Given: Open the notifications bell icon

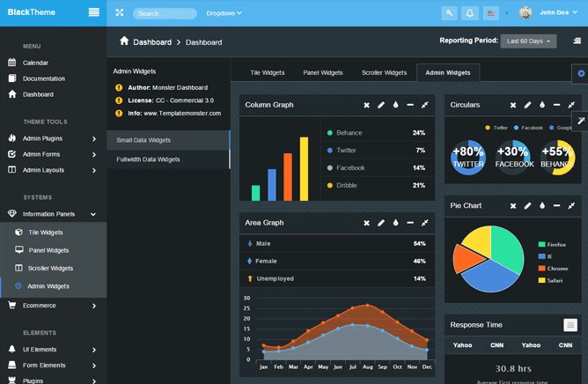Looking at the screenshot, I should (470, 13).
